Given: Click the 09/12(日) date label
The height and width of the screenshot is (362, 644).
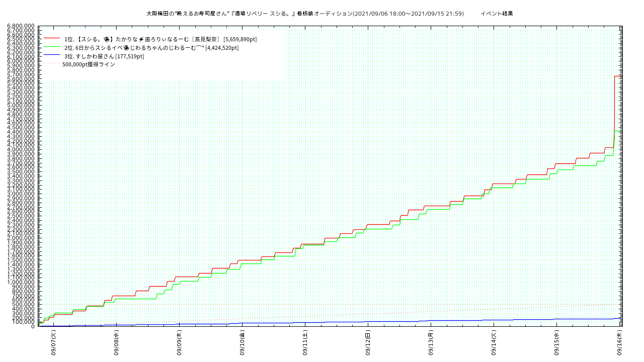Looking at the screenshot, I should click(x=368, y=342).
